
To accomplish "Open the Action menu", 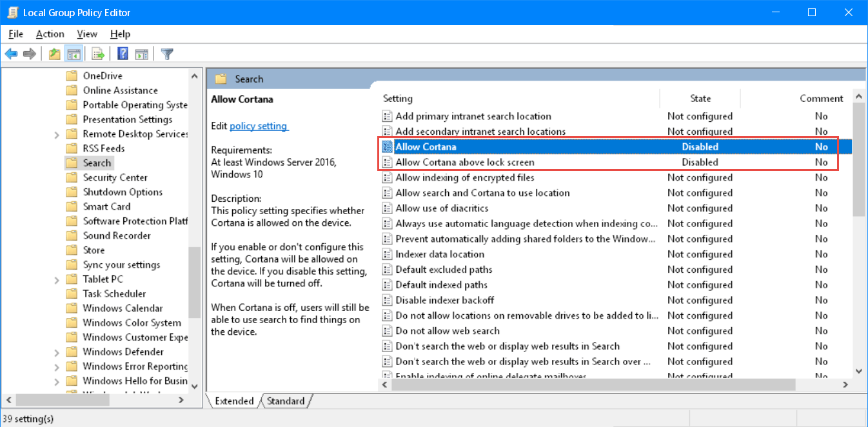I will [50, 34].
